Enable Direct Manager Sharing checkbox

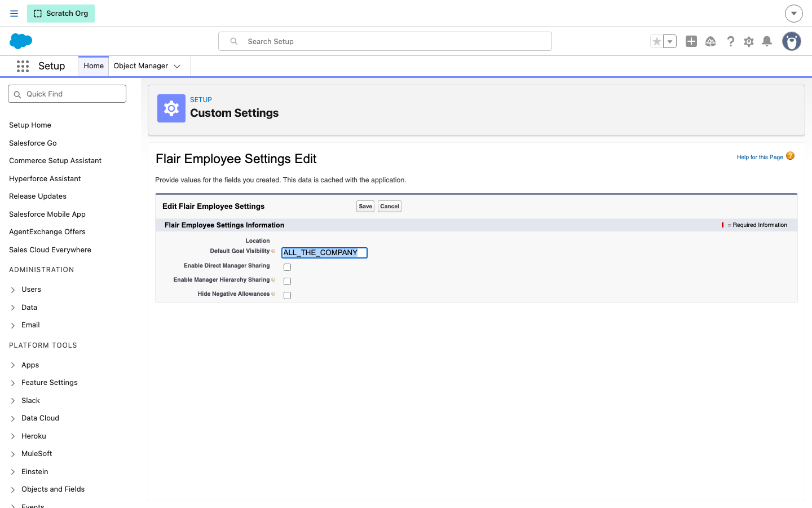(287, 267)
